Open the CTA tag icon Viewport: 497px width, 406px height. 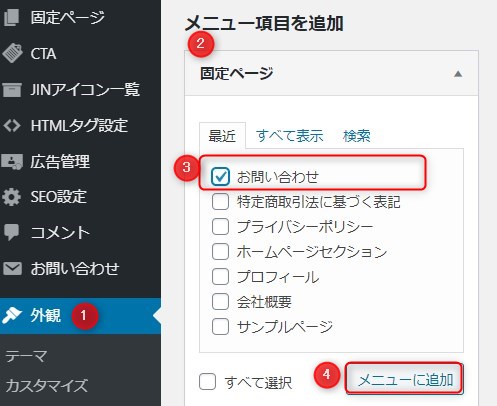tap(12, 53)
